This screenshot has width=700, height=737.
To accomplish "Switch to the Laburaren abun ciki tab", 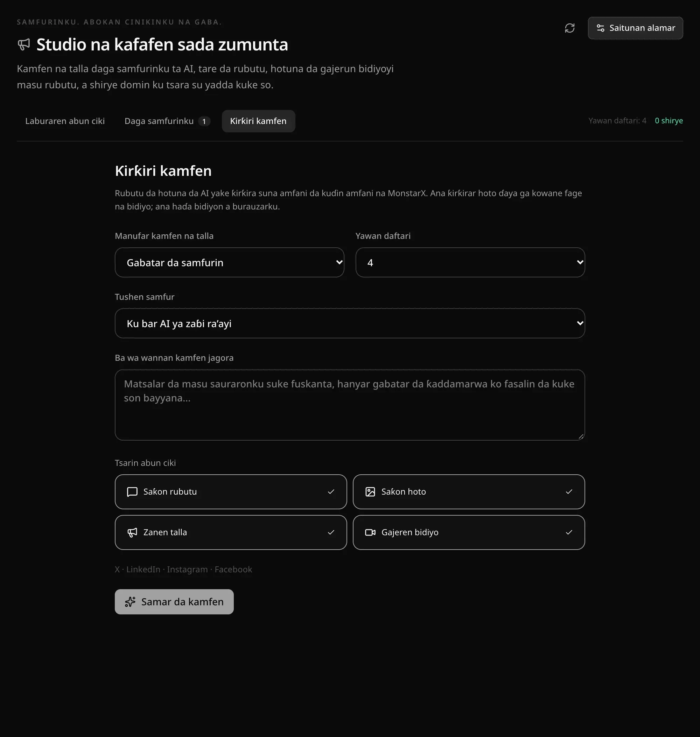I will [65, 121].
